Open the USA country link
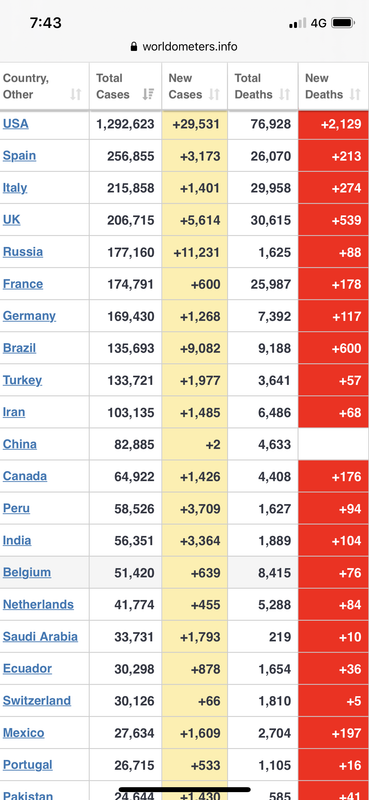This screenshot has height=800, width=369. pos(16,124)
